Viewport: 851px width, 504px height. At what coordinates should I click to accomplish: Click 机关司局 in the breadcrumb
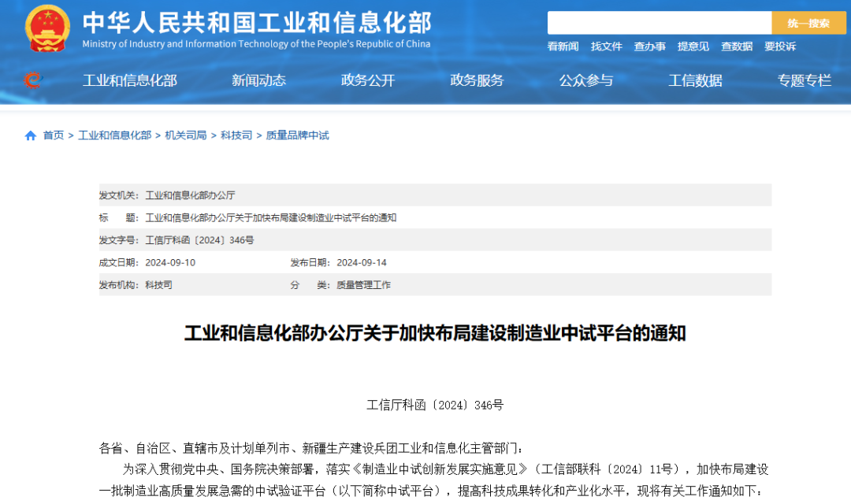[185, 135]
